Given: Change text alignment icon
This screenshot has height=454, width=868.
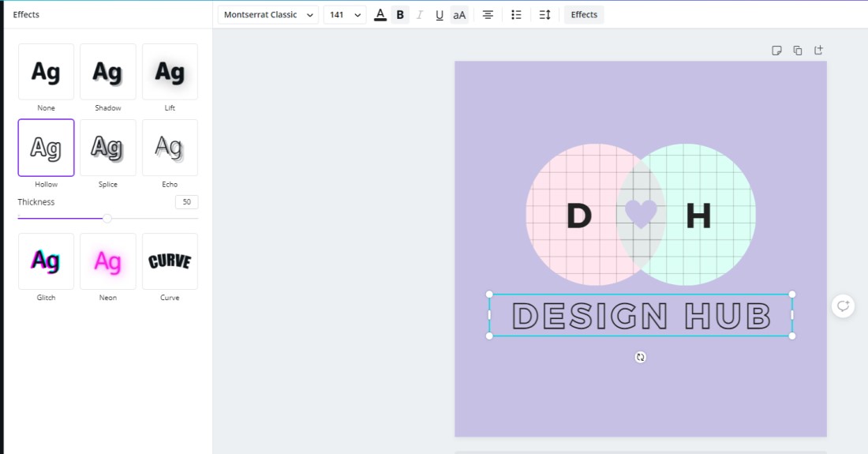Looking at the screenshot, I should [x=488, y=15].
